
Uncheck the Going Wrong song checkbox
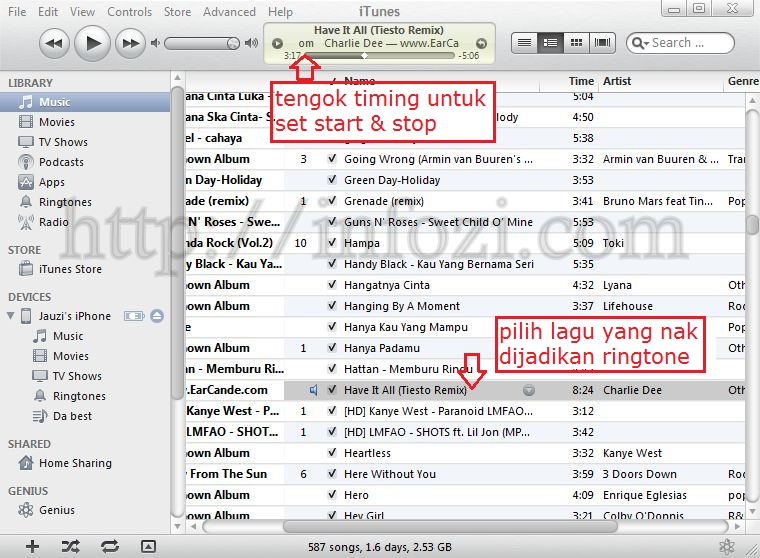pos(332,159)
